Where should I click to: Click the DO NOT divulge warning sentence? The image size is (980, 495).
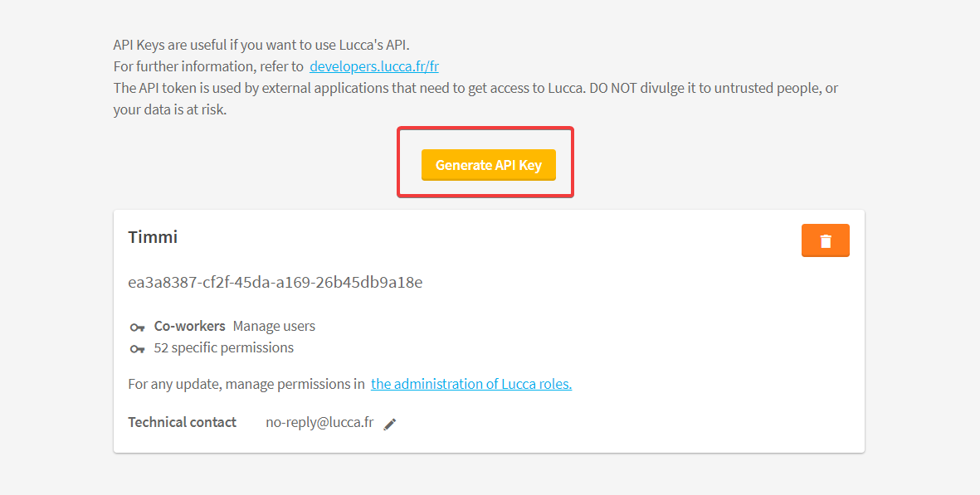pos(714,88)
